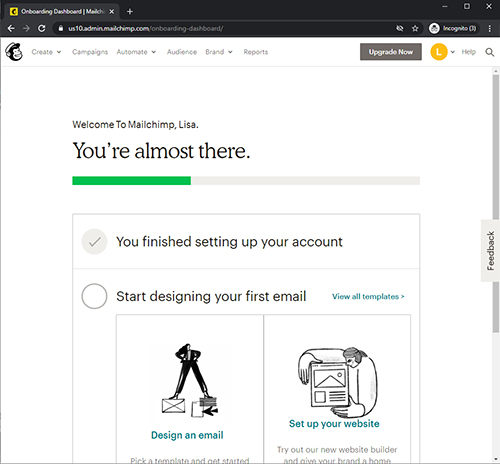Click the website builder illustration
The width and height of the screenshot is (500, 464).
coord(337,382)
